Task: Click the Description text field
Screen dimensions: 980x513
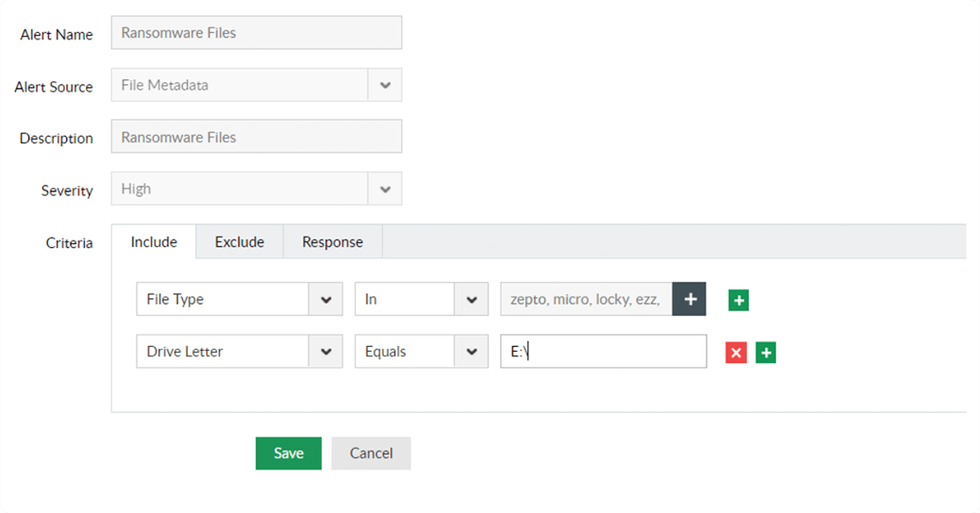Action: (x=257, y=137)
